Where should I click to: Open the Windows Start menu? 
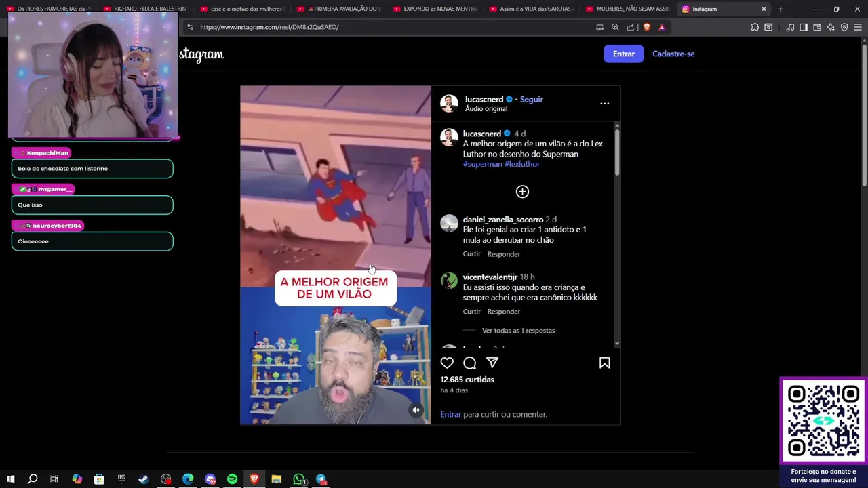[10, 479]
